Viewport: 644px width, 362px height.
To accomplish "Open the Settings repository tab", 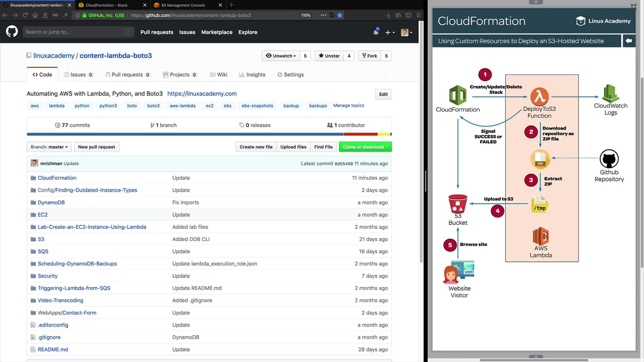I will point(290,74).
